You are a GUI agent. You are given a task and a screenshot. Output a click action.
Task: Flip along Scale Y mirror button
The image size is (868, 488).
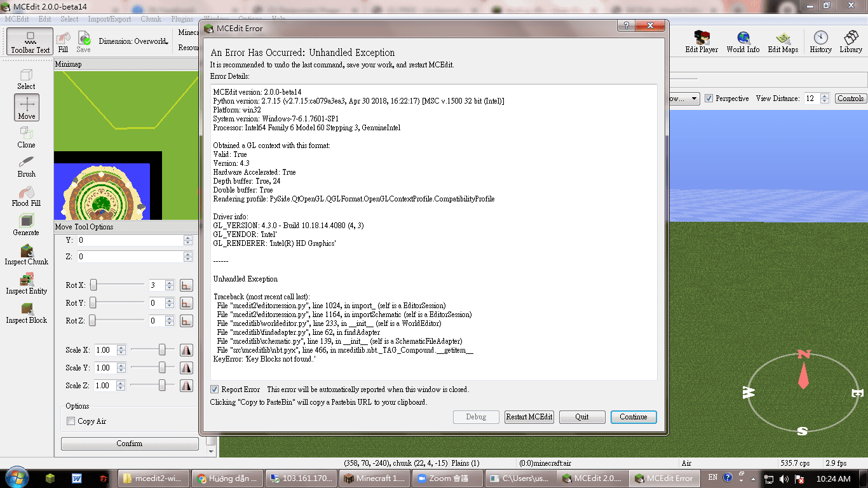point(186,368)
